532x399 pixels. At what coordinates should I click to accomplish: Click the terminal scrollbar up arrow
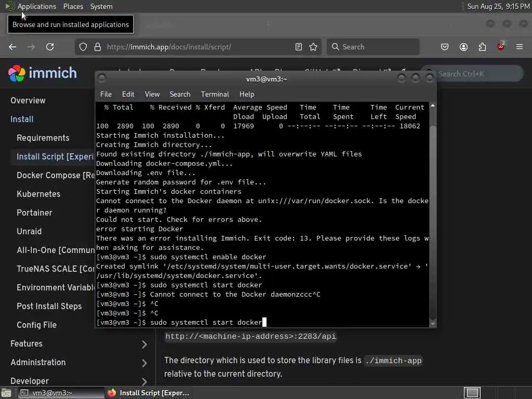(x=433, y=105)
